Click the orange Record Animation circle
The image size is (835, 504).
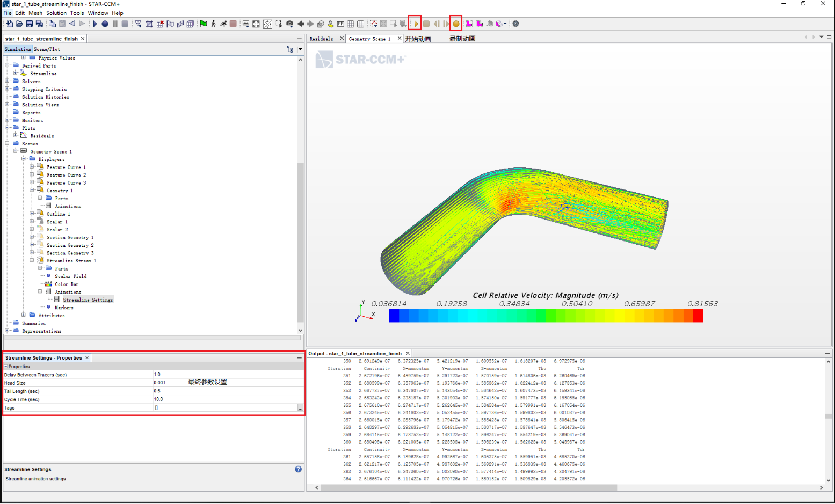(456, 24)
